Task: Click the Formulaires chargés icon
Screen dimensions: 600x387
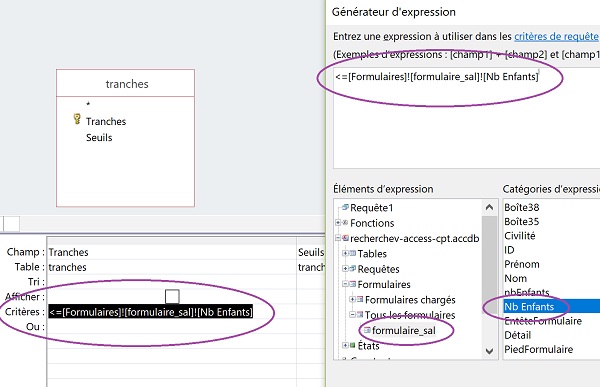Action: [360, 299]
